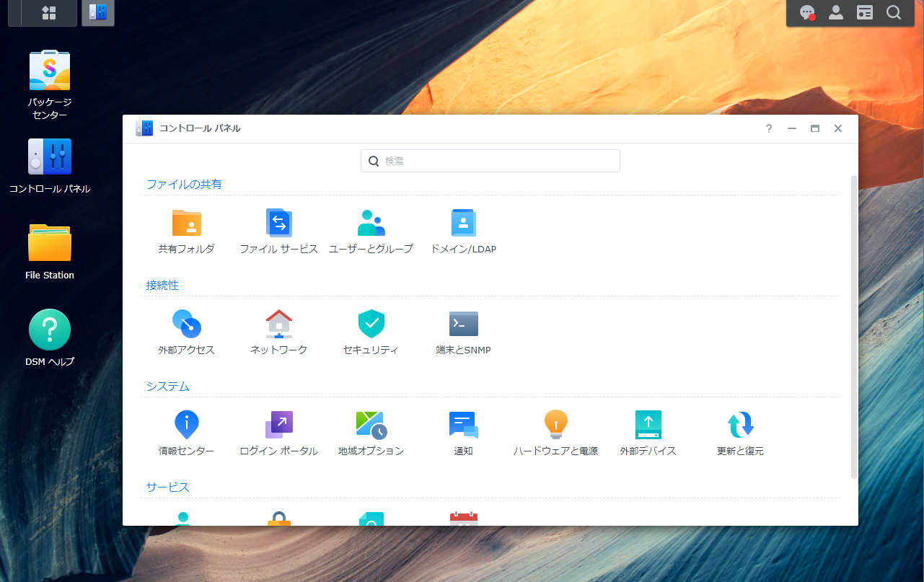
Task: Open the notifications chat bubble icon
Action: [x=807, y=13]
